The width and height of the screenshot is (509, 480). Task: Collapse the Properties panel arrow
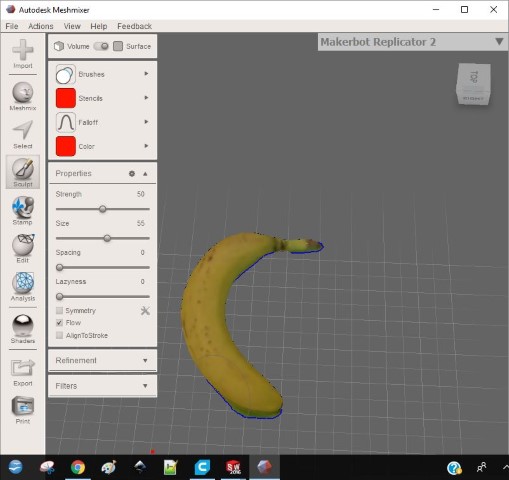(x=145, y=174)
